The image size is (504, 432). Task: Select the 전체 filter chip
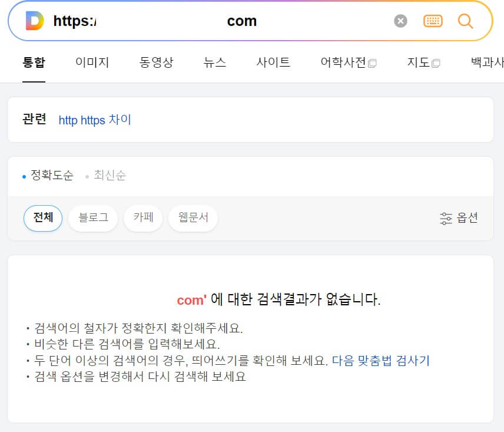click(x=42, y=218)
